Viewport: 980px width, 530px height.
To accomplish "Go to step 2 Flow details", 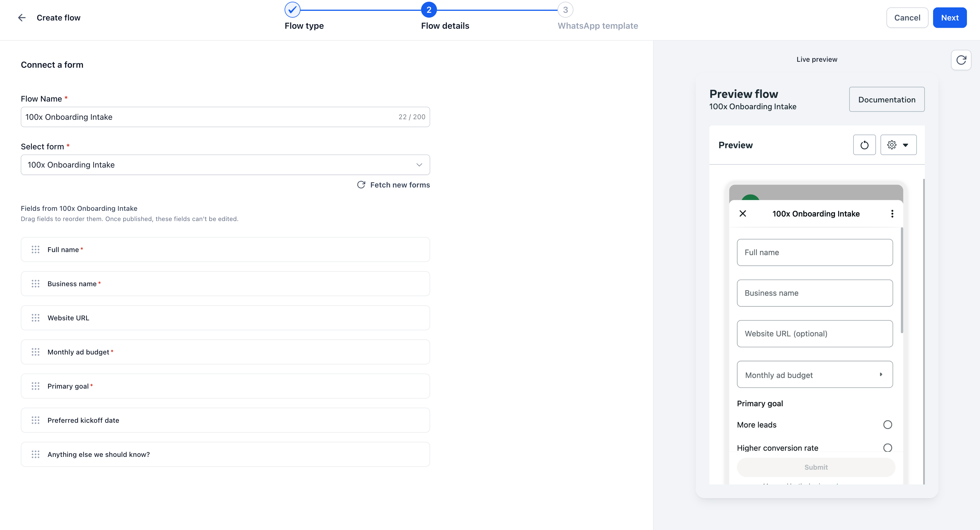I will point(429,10).
